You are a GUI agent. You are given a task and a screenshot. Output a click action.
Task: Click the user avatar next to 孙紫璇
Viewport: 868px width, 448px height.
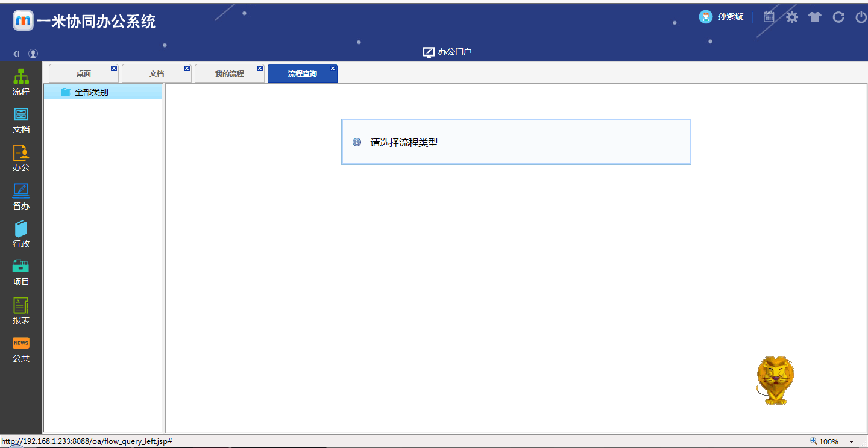pyautogui.click(x=706, y=17)
